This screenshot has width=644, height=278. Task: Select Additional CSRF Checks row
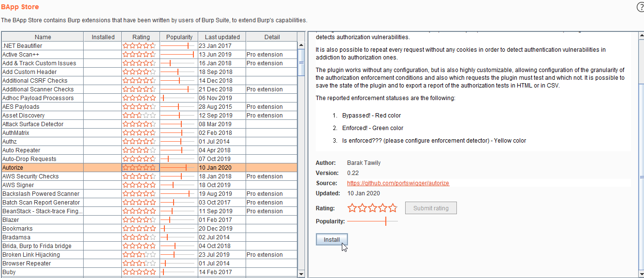pos(149,80)
